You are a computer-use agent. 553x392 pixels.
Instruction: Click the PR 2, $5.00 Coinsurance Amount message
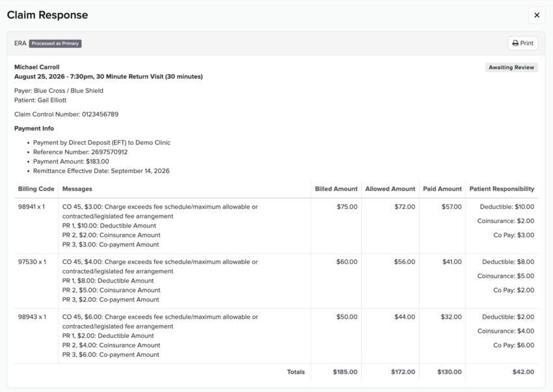coord(111,290)
